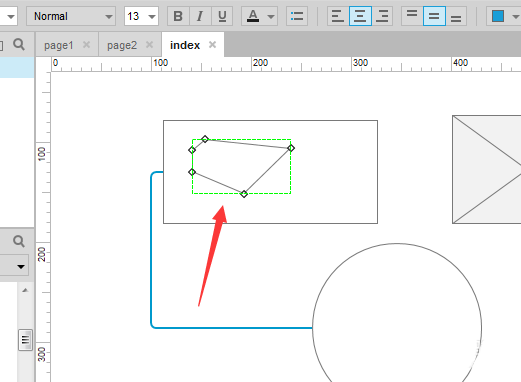Align text to the right
The image size is (521, 382).
click(382, 16)
